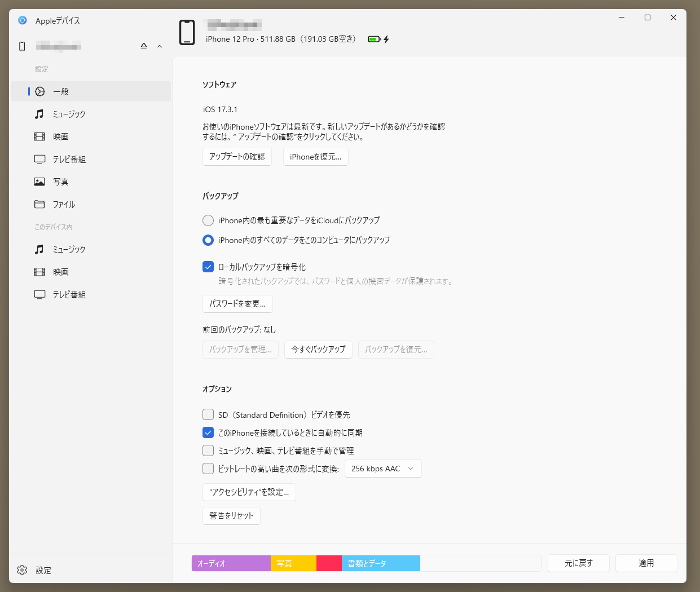Image resolution: width=700 pixels, height=592 pixels.
Task: Click the 映画 film icon under 設定
Action: 39,136
